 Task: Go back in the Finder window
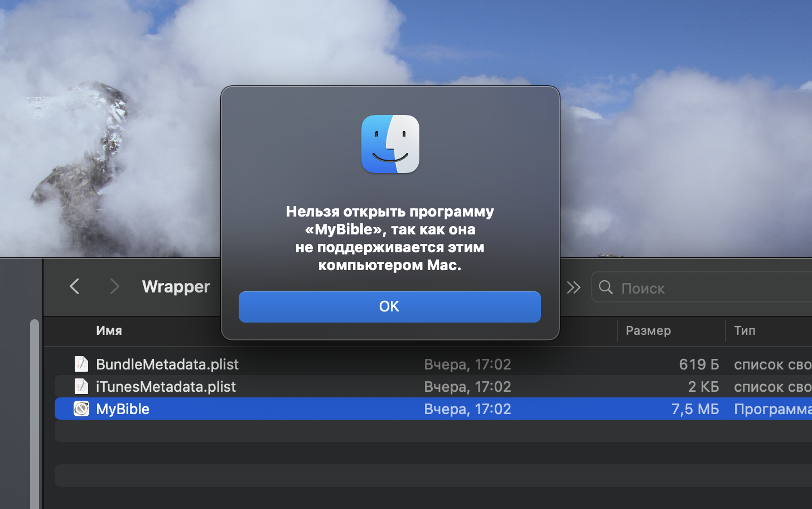(75, 286)
